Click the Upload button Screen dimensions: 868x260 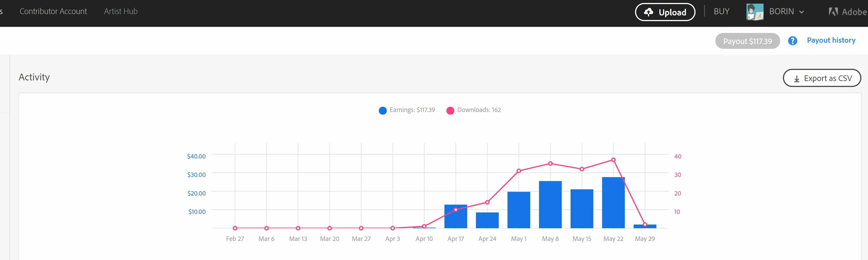point(665,12)
